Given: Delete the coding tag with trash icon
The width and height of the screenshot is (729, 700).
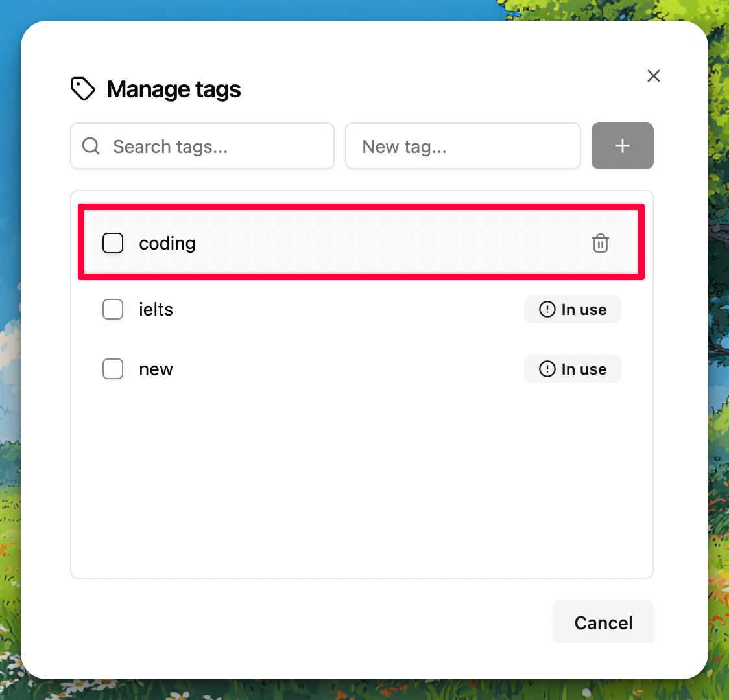Looking at the screenshot, I should 600,243.
